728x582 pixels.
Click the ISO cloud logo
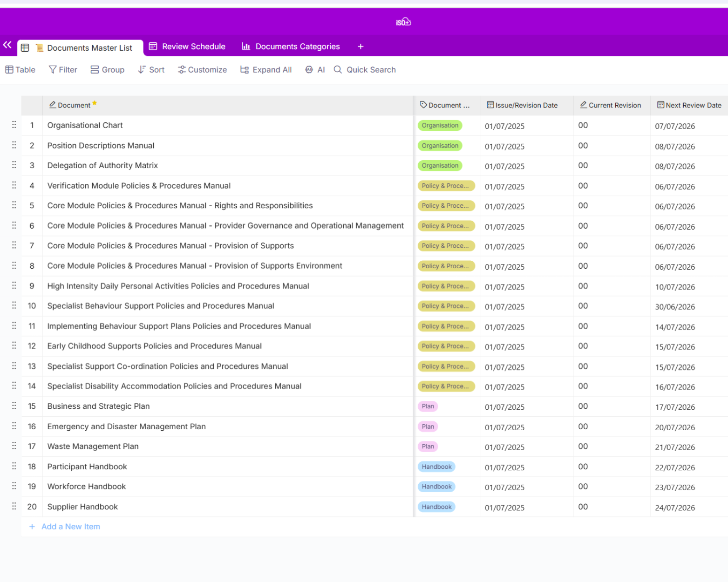(x=403, y=22)
